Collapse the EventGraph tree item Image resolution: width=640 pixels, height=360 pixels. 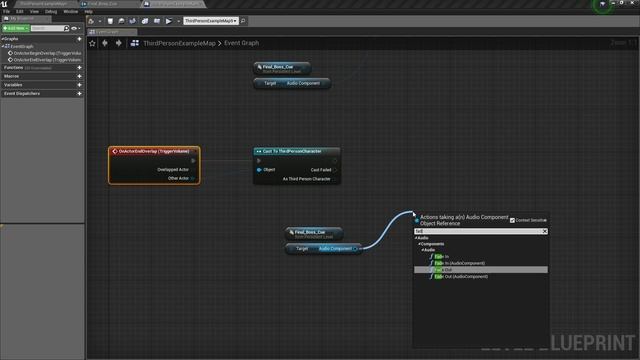point(3,46)
